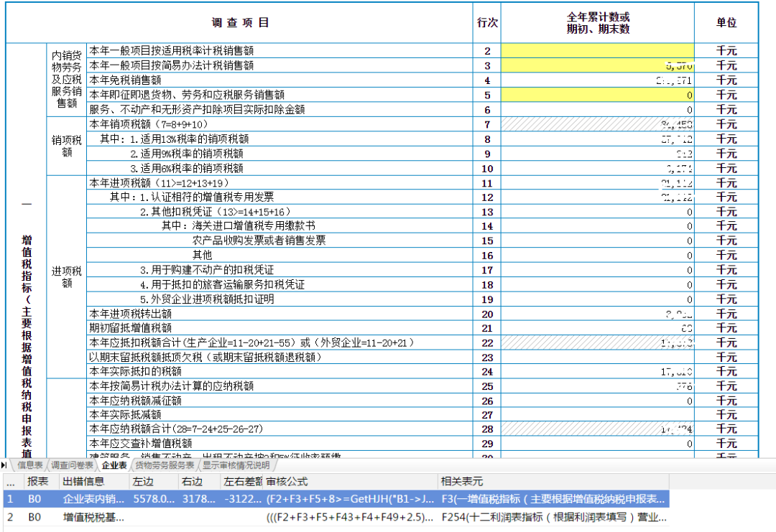Switch to the 信息表 tab
The height and width of the screenshot is (532, 776).
pyautogui.click(x=29, y=465)
